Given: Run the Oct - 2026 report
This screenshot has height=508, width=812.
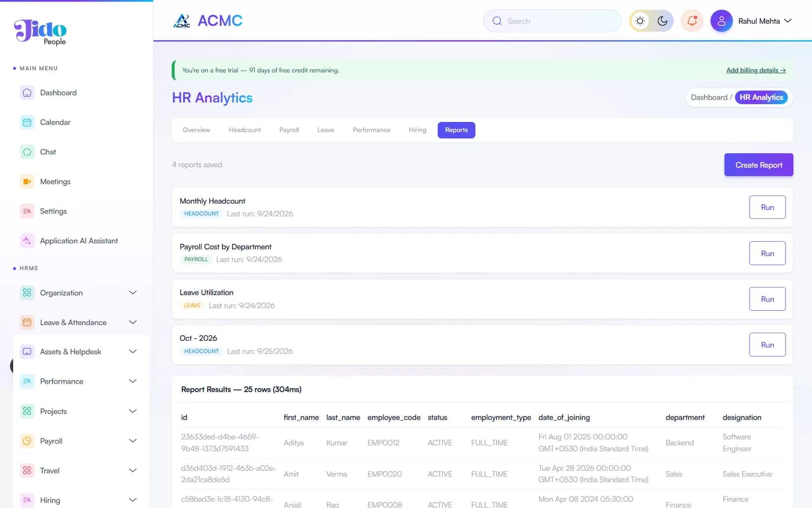Looking at the screenshot, I should [x=767, y=345].
